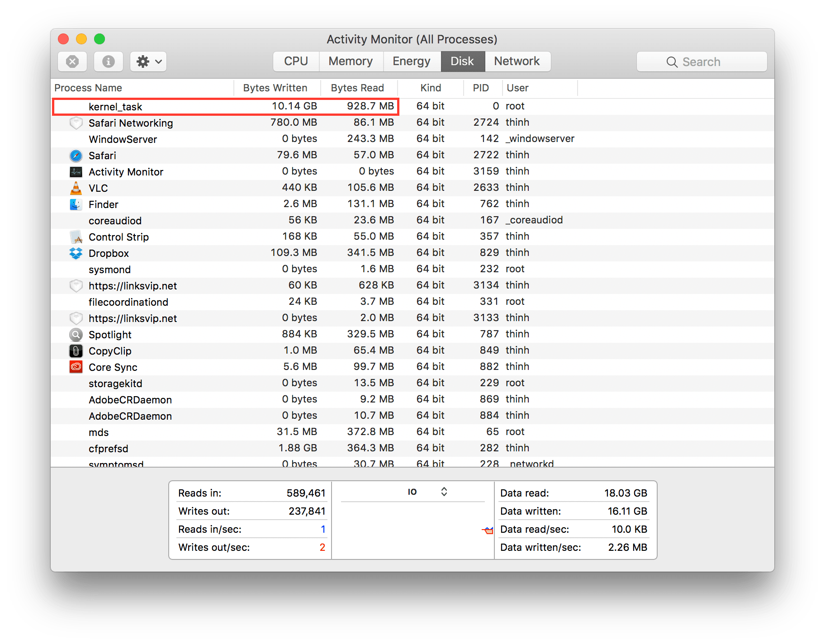Click shield icon for linksvip.net PID 3134
This screenshot has width=825, height=644.
click(76, 286)
